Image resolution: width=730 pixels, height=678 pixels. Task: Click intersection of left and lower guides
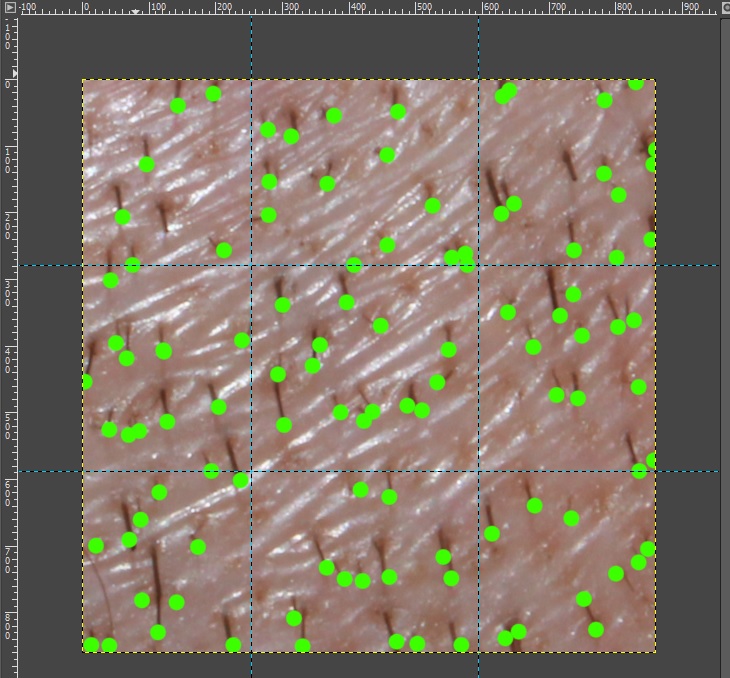click(251, 471)
